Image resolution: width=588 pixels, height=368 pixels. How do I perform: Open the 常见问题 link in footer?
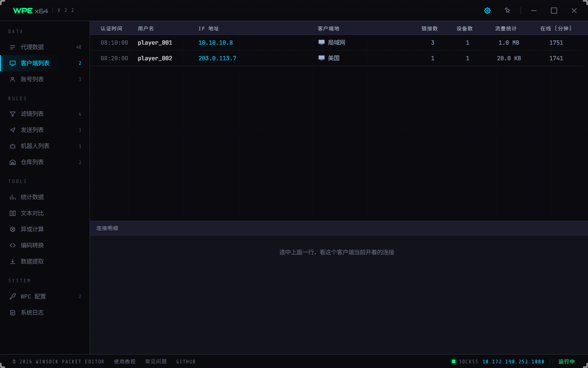[156, 362]
